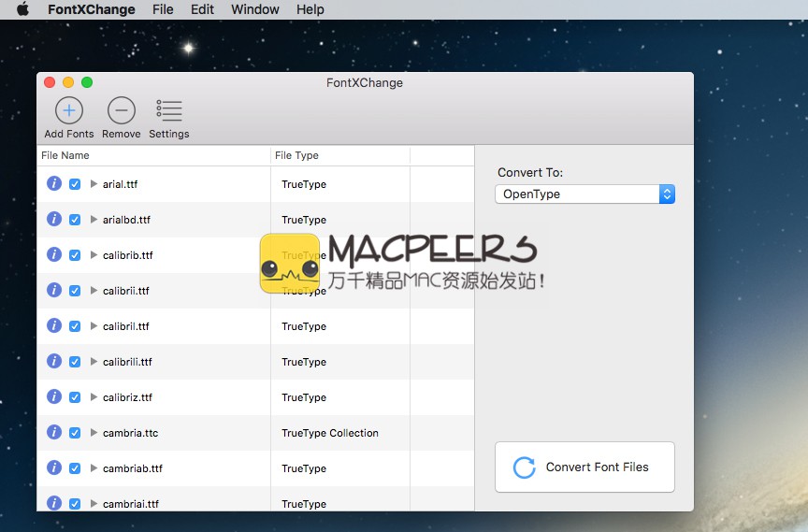808x532 pixels.
Task: Click info icon beside cambriab.ttf
Action: 54,468
